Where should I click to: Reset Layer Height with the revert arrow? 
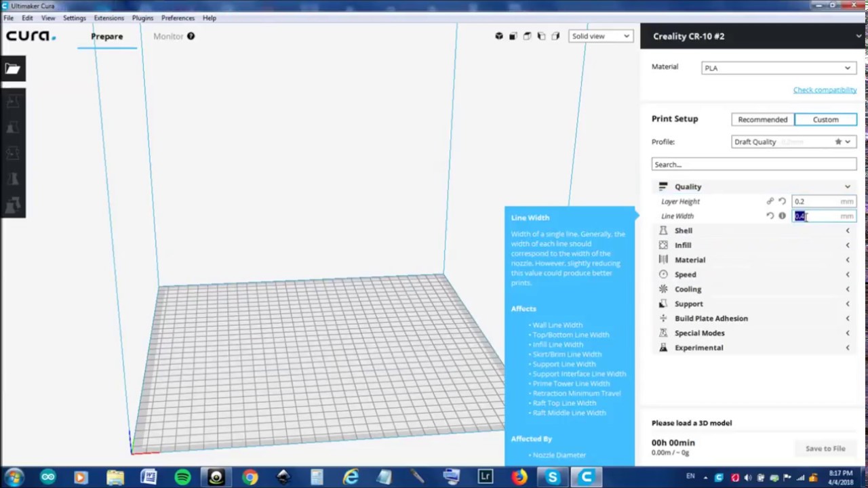click(782, 201)
